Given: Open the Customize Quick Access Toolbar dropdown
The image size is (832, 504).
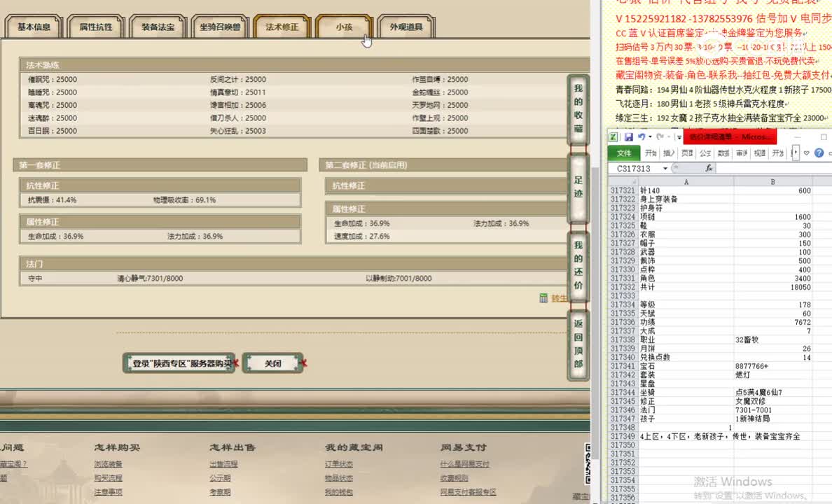Looking at the screenshot, I should [679, 137].
